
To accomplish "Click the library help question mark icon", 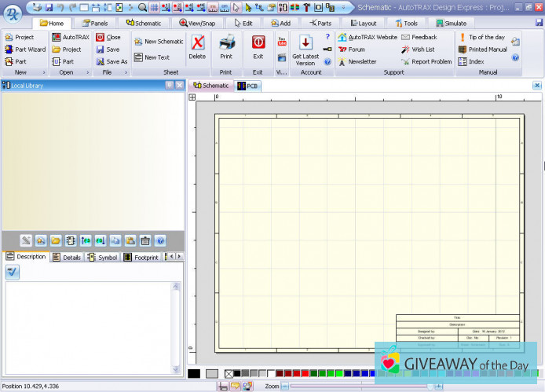I will [160, 240].
